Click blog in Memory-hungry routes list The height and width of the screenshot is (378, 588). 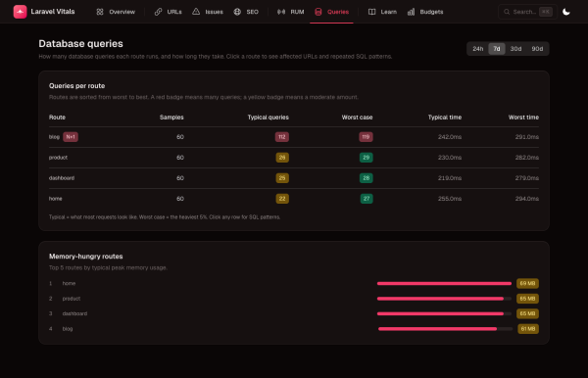pos(68,329)
